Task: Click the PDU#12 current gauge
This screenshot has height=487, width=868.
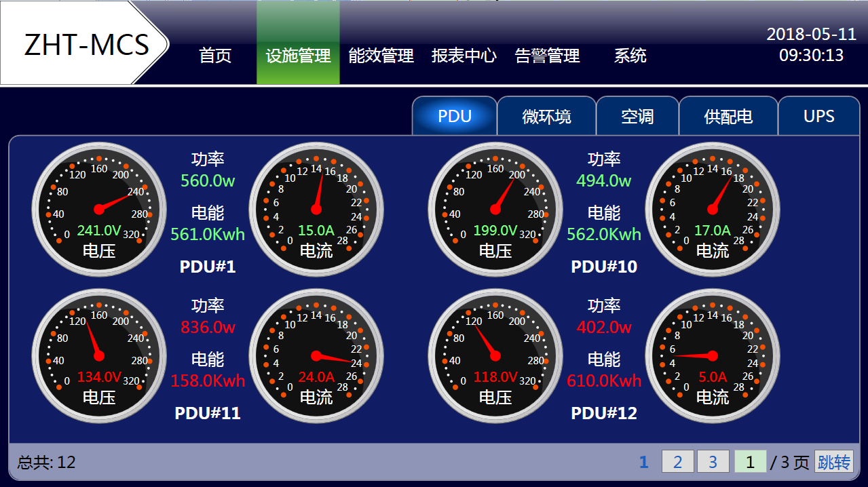Action: pyautogui.click(x=713, y=355)
